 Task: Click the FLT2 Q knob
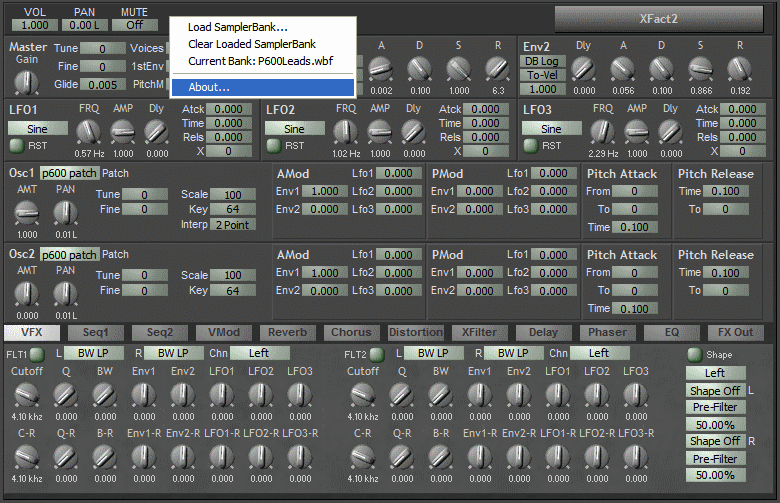(x=402, y=396)
